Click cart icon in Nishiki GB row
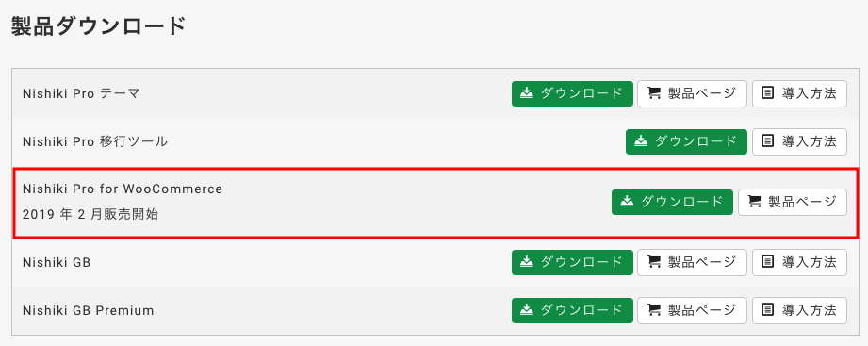This screenshot has height=346, width=868. point(654,262)
